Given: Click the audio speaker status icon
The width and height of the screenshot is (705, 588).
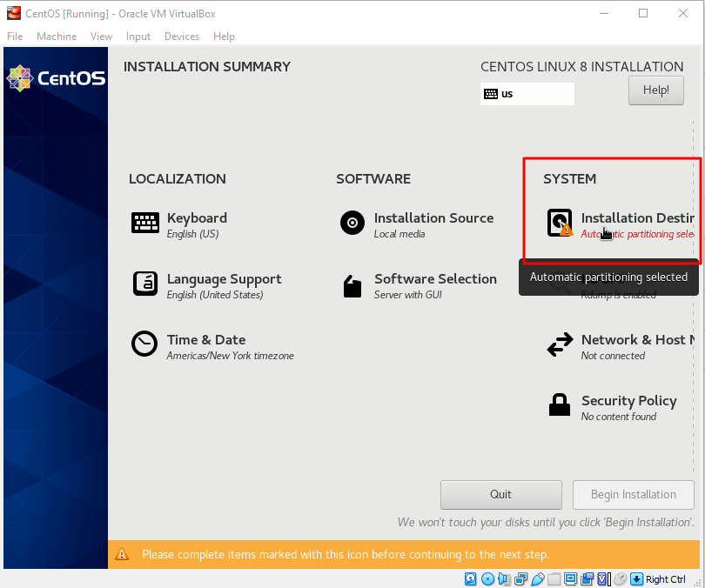Looking at the screenshot, I should pos(505,579).
